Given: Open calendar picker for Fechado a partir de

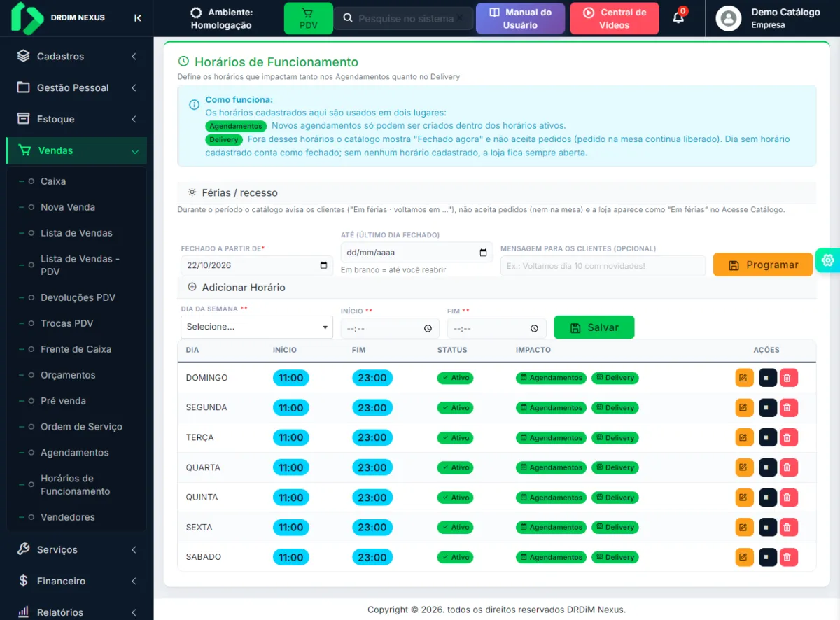Looking at the screenshot, I should [x=323, y=266].
